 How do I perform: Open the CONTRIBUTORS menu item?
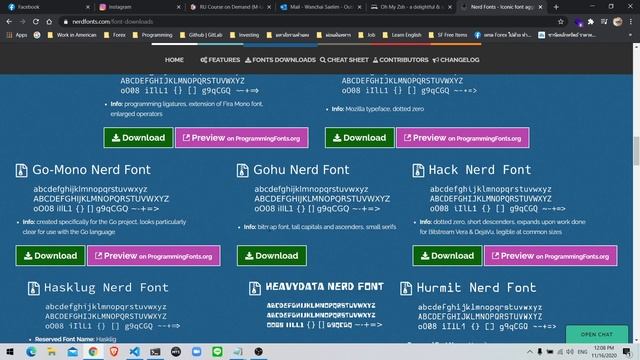[x=400, y=60]
